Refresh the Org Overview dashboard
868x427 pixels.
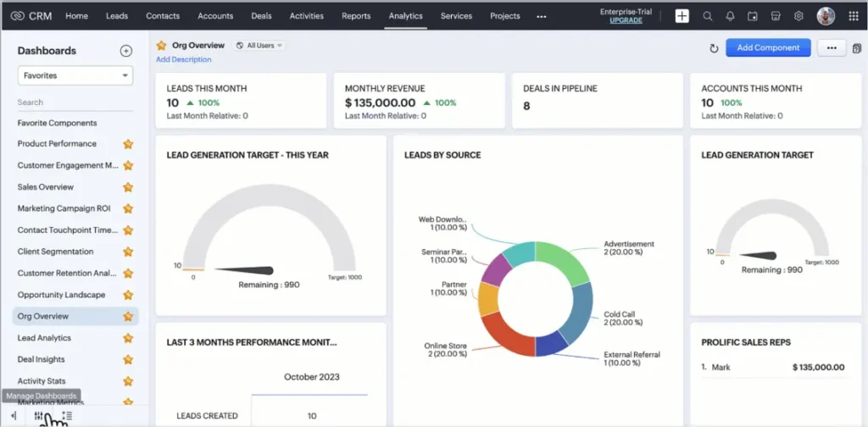[x=714, y=48]
